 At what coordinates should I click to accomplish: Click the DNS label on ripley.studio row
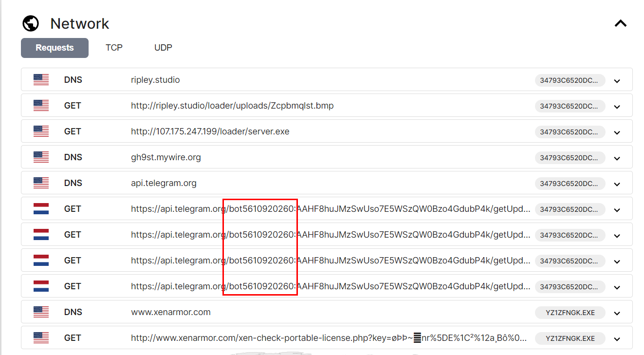73,80
